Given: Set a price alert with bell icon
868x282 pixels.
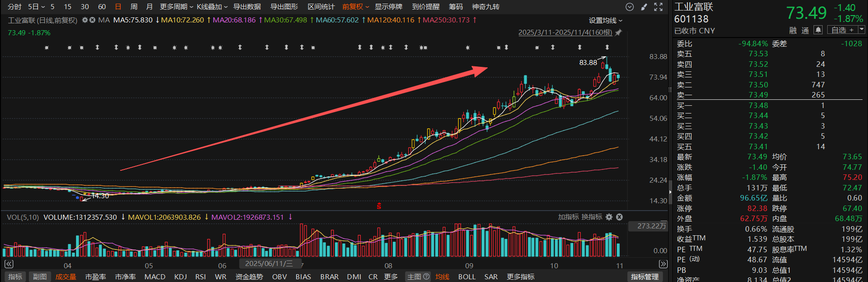Looking at the screenshot, I should (818, 30).
